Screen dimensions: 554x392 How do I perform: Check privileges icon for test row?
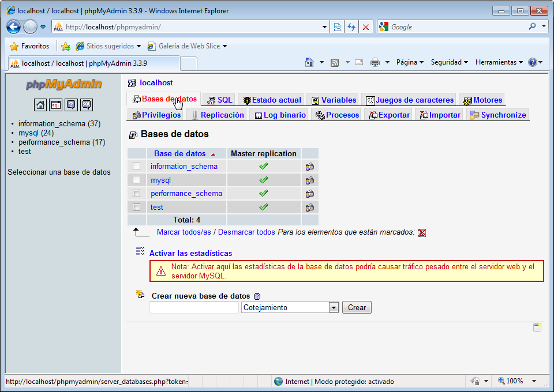[310, 208]
